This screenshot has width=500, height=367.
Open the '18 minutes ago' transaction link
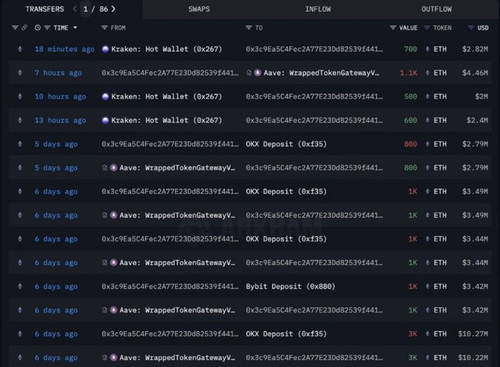point(65,49)
